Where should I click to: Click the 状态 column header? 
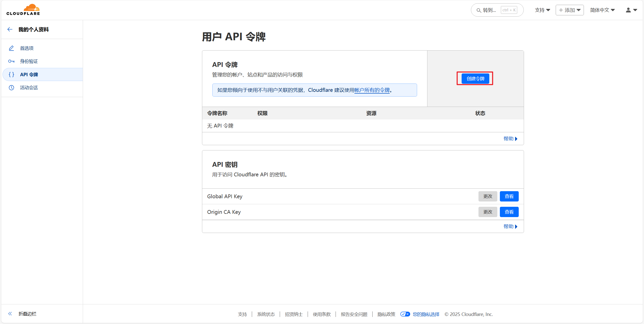coord(480,113)
